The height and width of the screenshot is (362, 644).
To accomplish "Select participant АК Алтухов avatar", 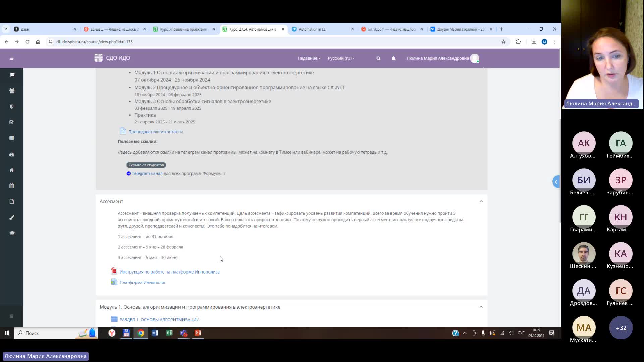I will pos(584,143).
